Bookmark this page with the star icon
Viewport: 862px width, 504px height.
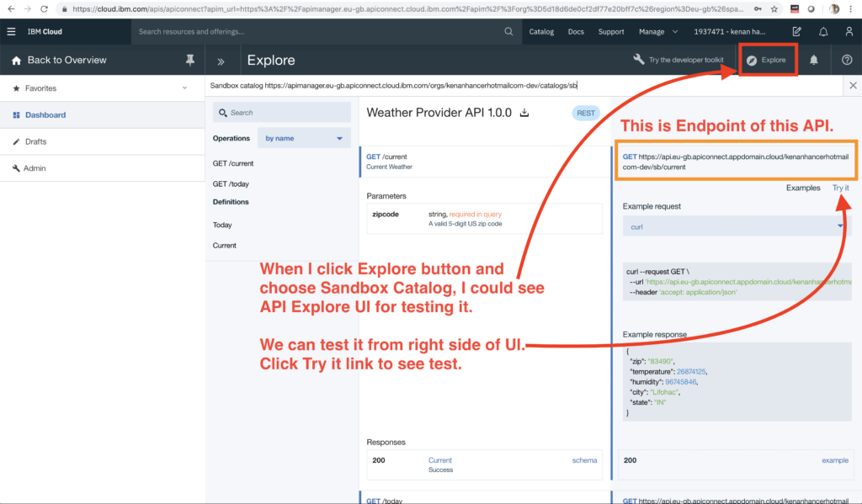pos(774,8)
